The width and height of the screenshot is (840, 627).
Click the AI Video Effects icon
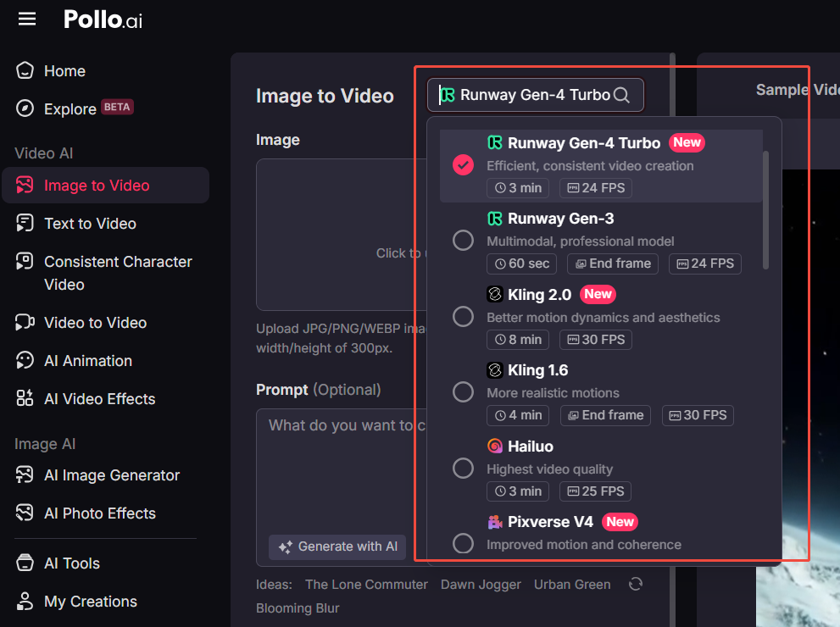point(25,398)
